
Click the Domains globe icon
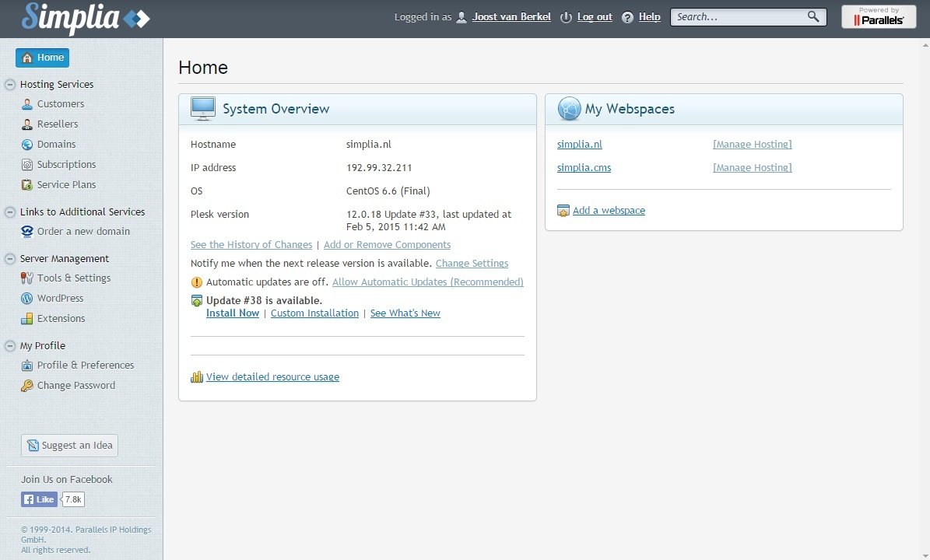point(26,145)
